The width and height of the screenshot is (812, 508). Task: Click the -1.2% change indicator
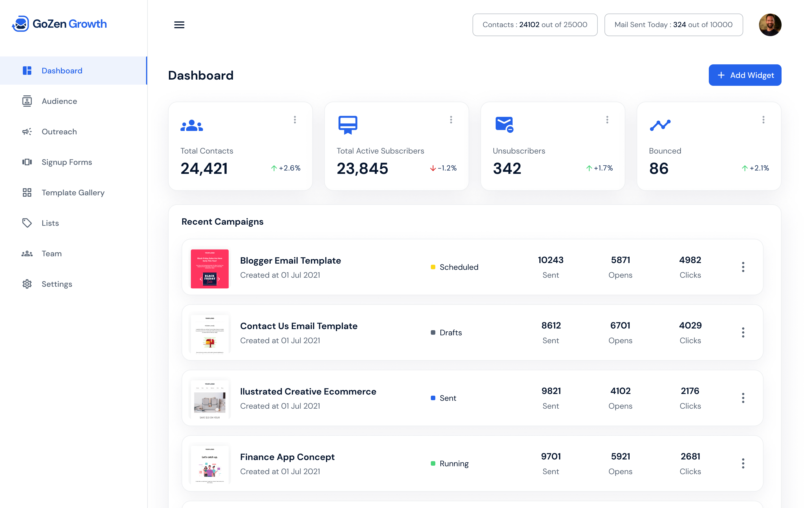[x=443, y=168]
